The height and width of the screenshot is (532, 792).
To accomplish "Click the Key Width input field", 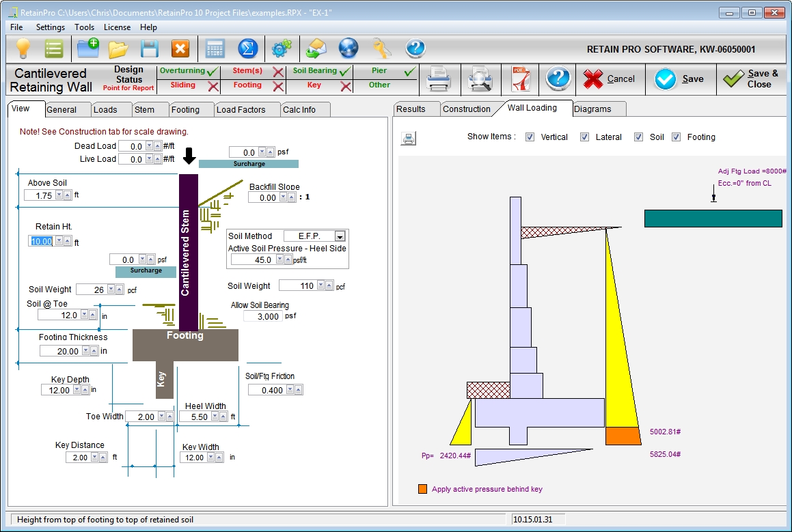I will pyautogui.click(x=193, y=458).
